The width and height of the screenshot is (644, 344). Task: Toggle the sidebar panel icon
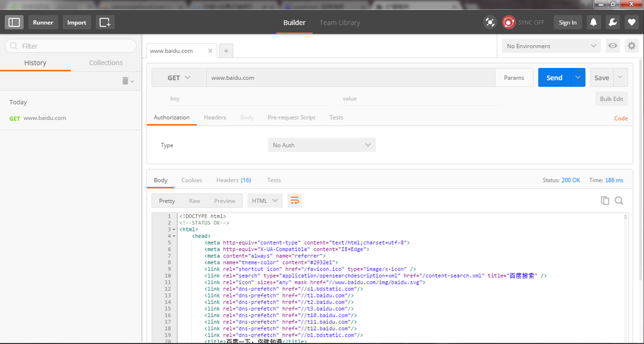click(x=14, y=22)
